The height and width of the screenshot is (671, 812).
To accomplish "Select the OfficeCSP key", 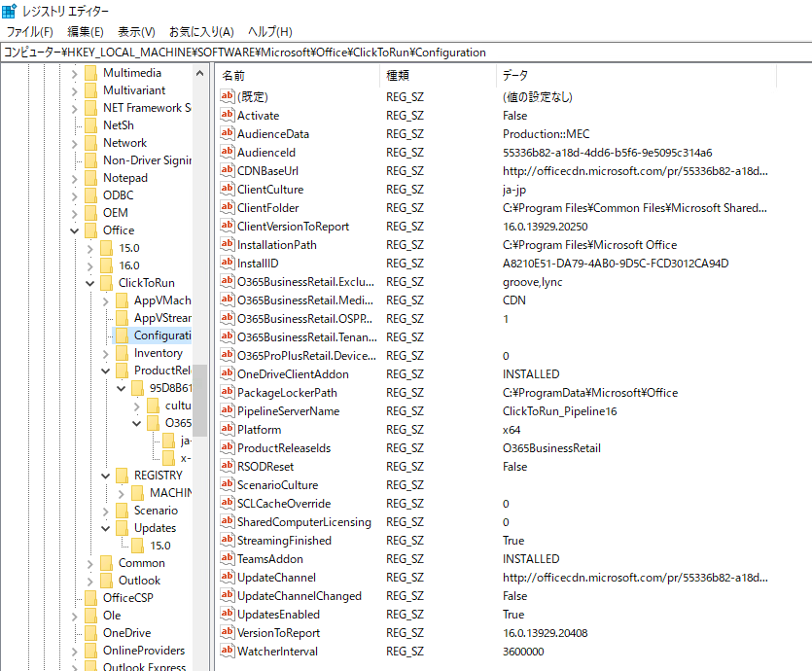I will 128,598.
